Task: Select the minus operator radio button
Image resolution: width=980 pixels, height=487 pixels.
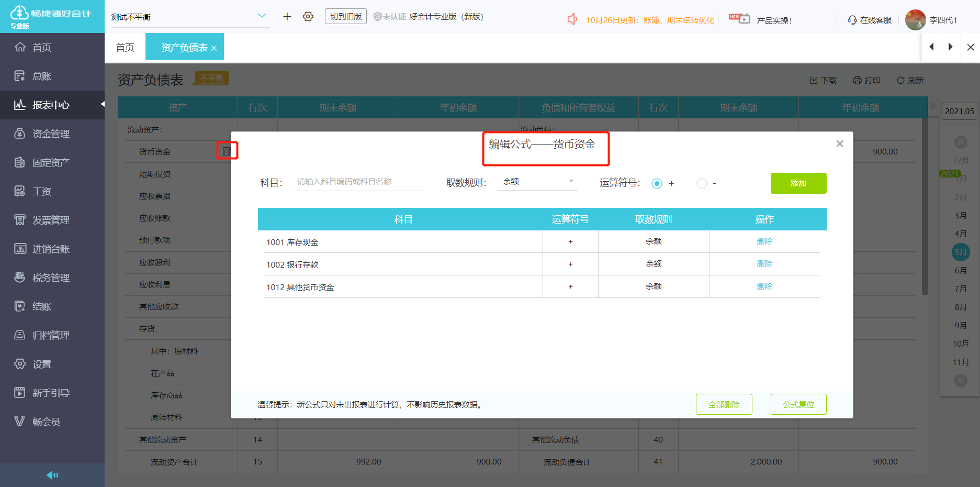Action: point(702,184)
